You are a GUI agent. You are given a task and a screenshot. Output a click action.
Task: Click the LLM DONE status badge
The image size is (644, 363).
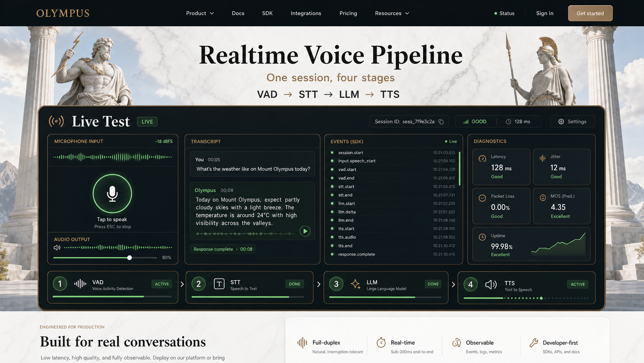pos(433,284)
